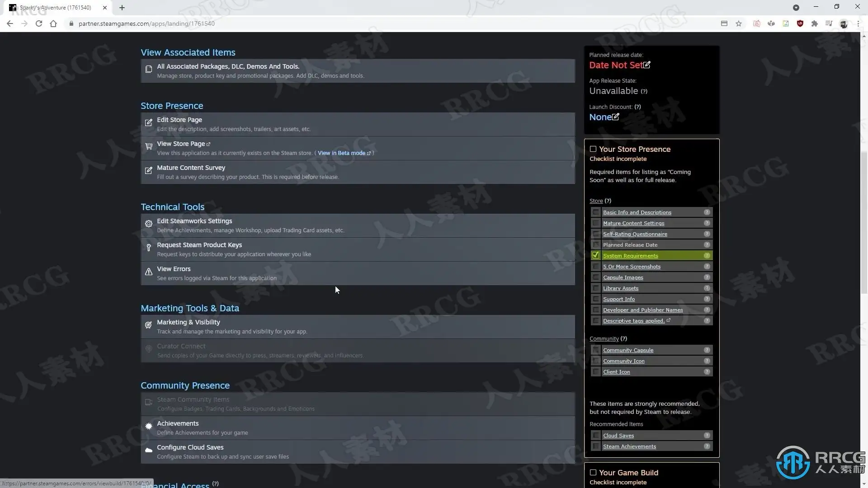Open the browser extensions puzzle icon

(815, 23)
